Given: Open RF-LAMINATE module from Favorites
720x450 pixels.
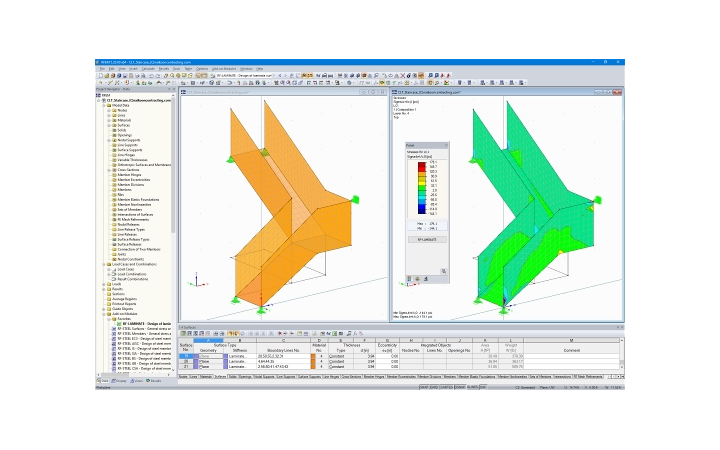Looking at the screenshot, I should click(x=146, y=324).
